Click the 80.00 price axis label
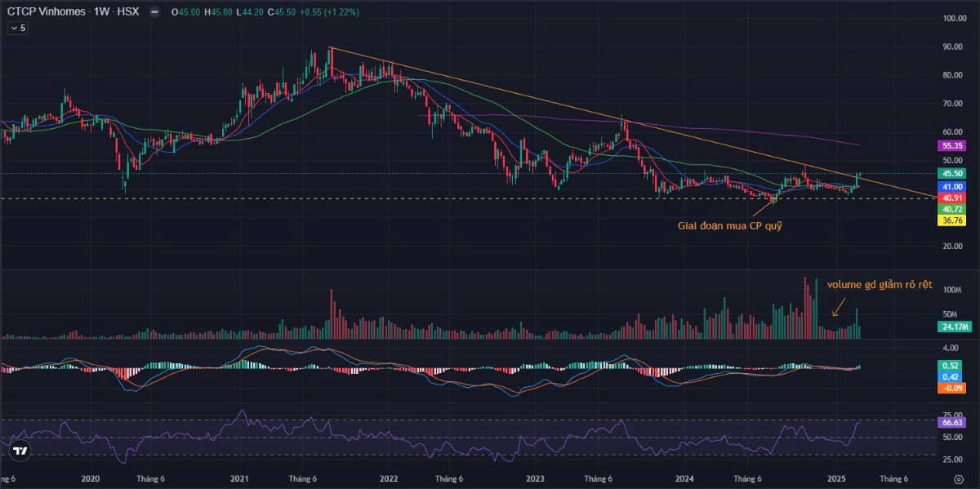This screenshot has height=489, width=980. coord(952,75)
